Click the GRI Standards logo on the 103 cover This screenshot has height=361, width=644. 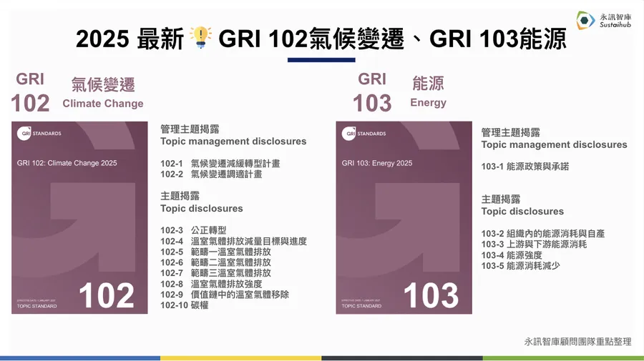[x=364, y=134]
